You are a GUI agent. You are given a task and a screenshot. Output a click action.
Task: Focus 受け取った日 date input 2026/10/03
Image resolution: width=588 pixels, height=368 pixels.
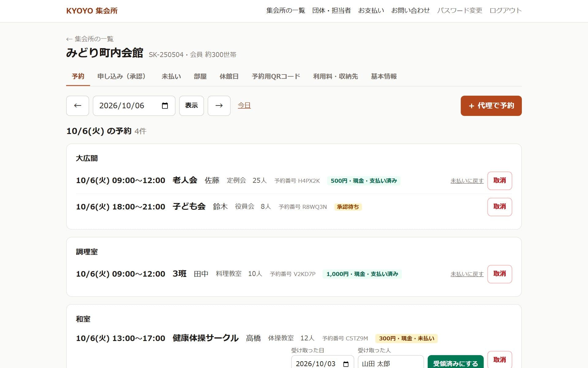322,362
